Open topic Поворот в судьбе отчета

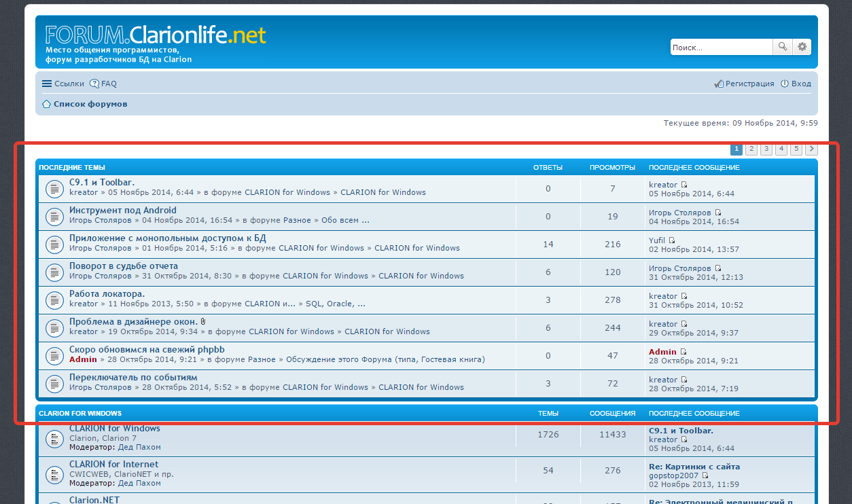(x=124, y=266)
